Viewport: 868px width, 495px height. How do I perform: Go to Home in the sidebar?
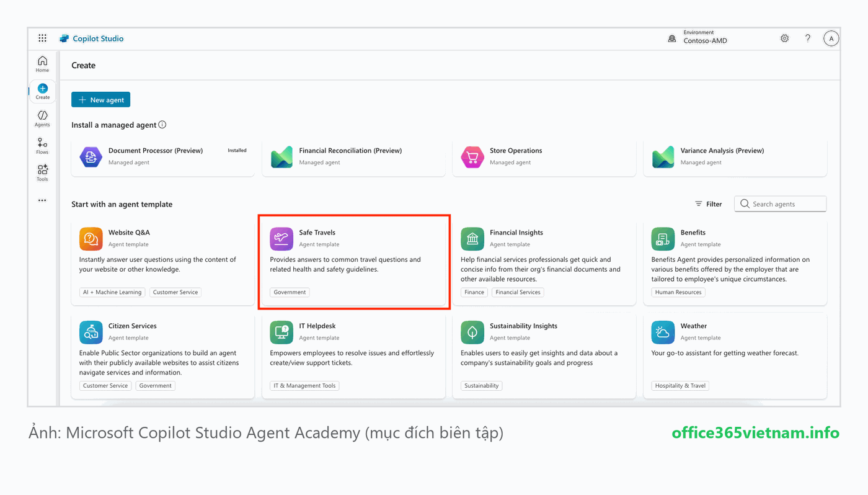pyautogui.click(x=42, y=64)
